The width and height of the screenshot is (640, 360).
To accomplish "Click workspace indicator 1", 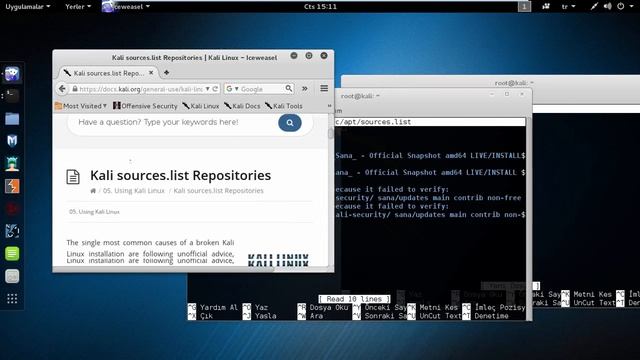I will pyautogui.click(x=524, y=6).
